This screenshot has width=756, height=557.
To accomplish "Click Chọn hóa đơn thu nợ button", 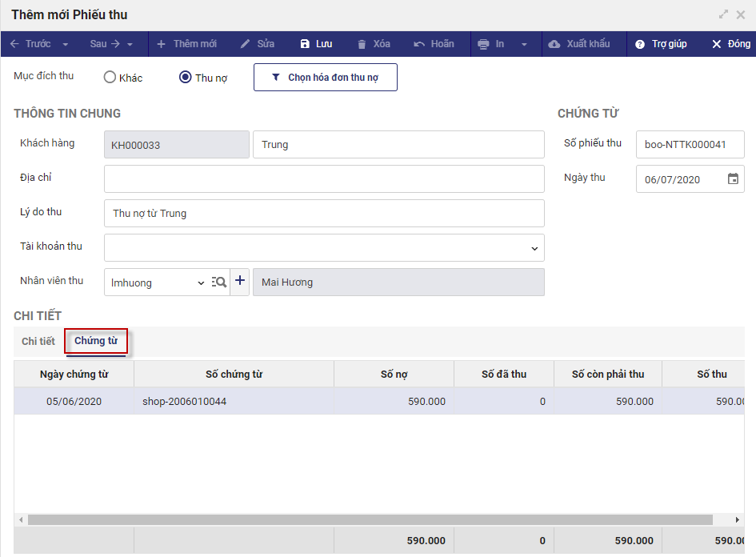I will [325, 78].
